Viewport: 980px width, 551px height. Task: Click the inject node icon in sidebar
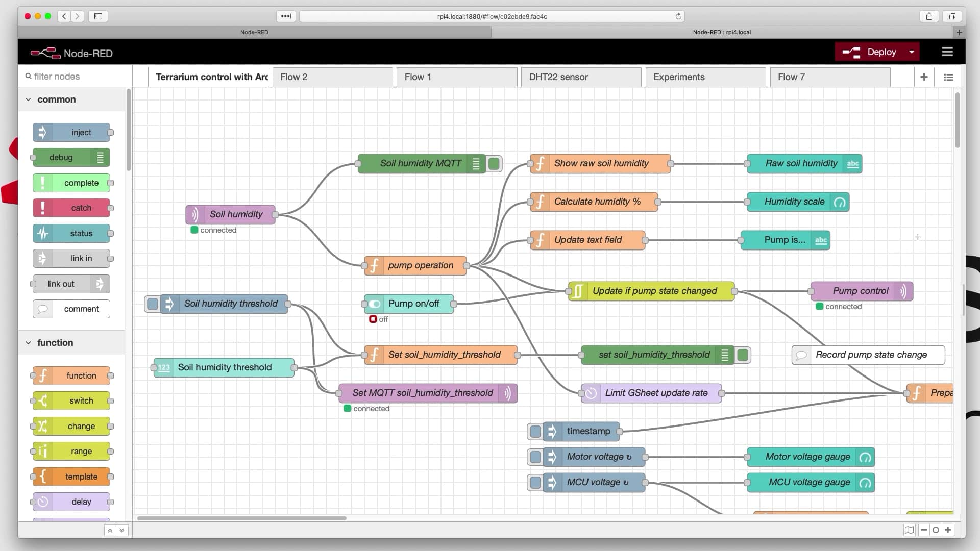pyautogui.click(x=43, y=132)
